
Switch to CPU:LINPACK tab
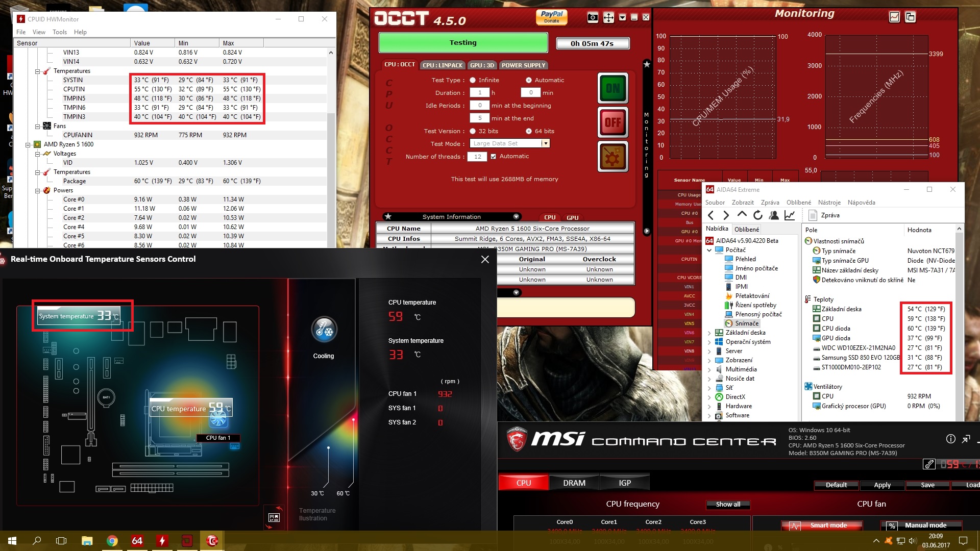(x=443, y=65)
